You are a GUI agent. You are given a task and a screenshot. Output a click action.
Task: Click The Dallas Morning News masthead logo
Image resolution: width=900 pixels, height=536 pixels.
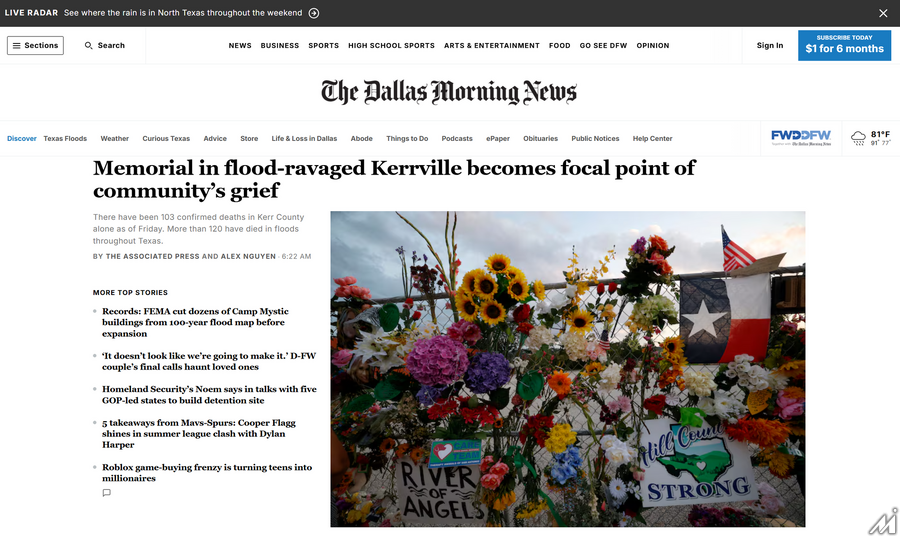[449, 92]
